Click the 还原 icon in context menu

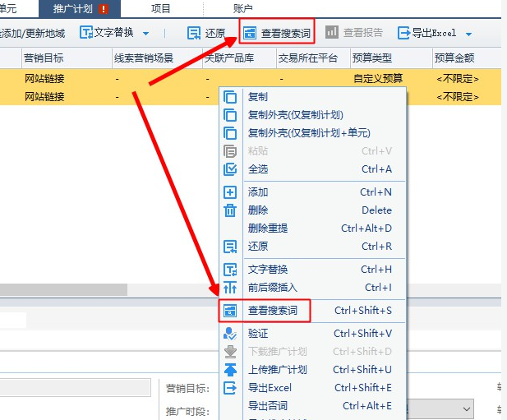pyautogui.click(x=230, y=247)
